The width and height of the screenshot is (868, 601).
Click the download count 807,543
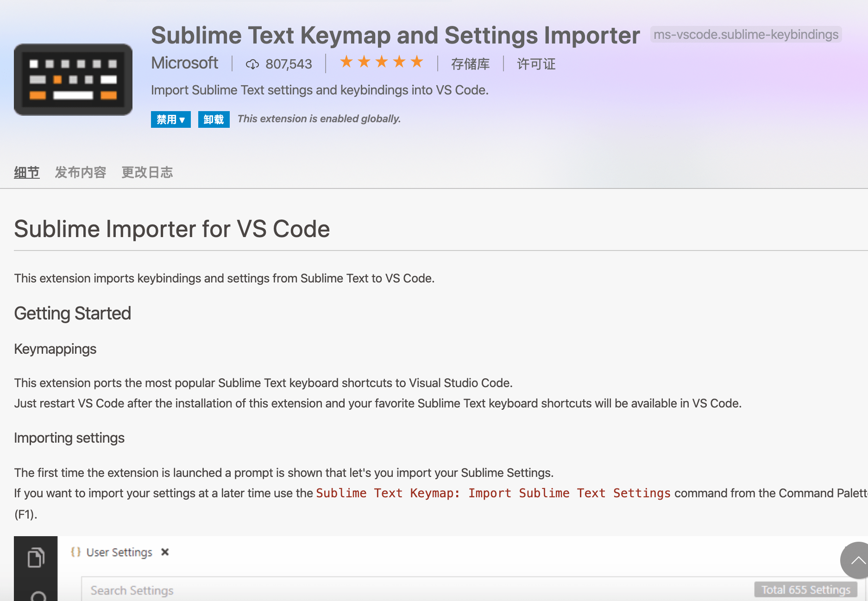[289, 64]
